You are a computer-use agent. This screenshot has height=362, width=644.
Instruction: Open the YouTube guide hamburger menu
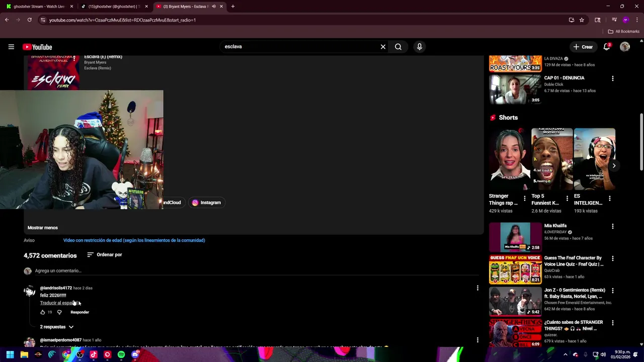pyautogui.click(x=11, y=47)
